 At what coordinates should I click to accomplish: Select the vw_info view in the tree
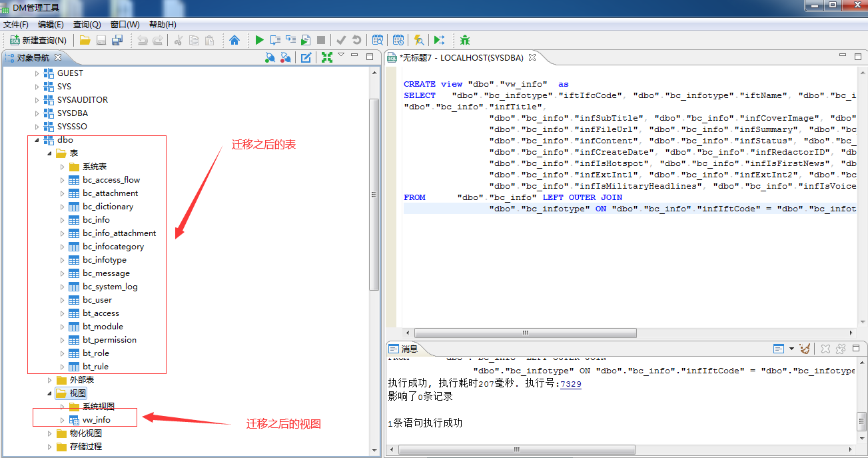click(97, 420)
